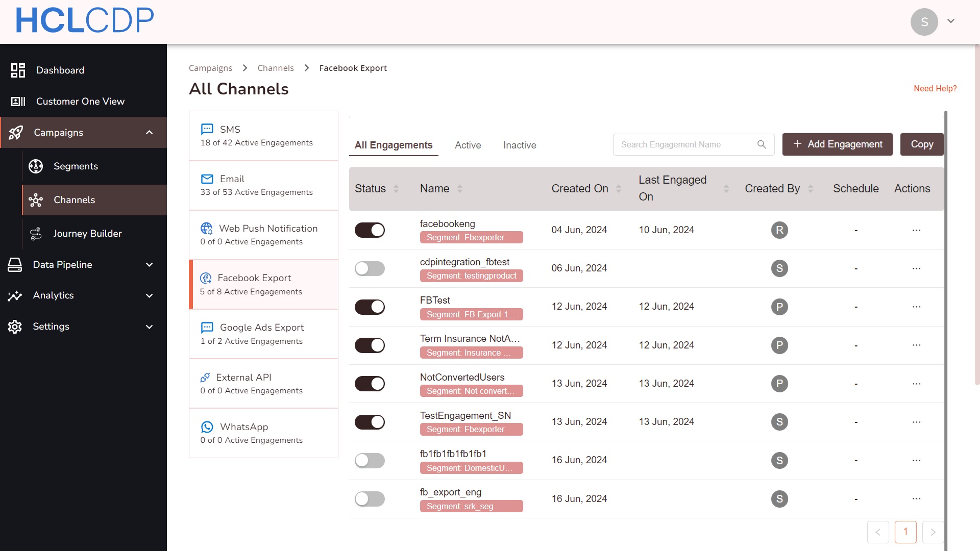
Task: Switch to the Inactive tab
Action: 520,145
